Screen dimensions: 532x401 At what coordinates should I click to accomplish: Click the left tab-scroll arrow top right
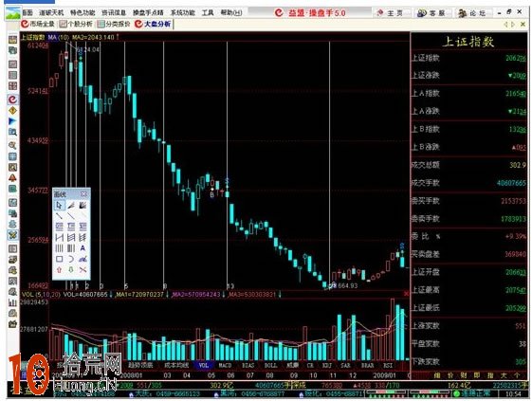(x=505, y=25)
